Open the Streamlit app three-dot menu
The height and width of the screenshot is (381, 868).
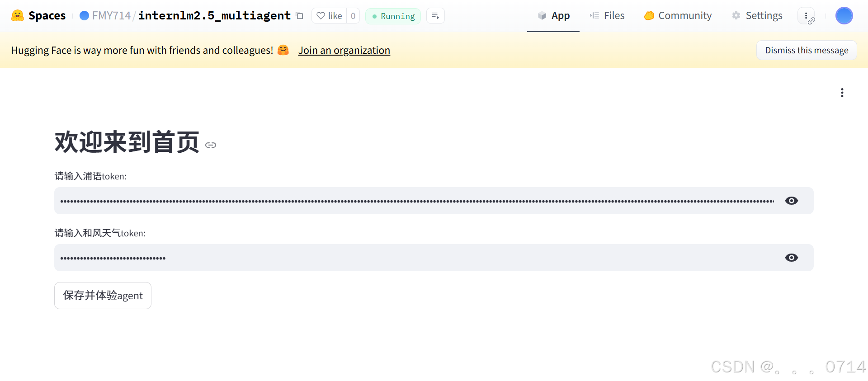coord(842,93)
